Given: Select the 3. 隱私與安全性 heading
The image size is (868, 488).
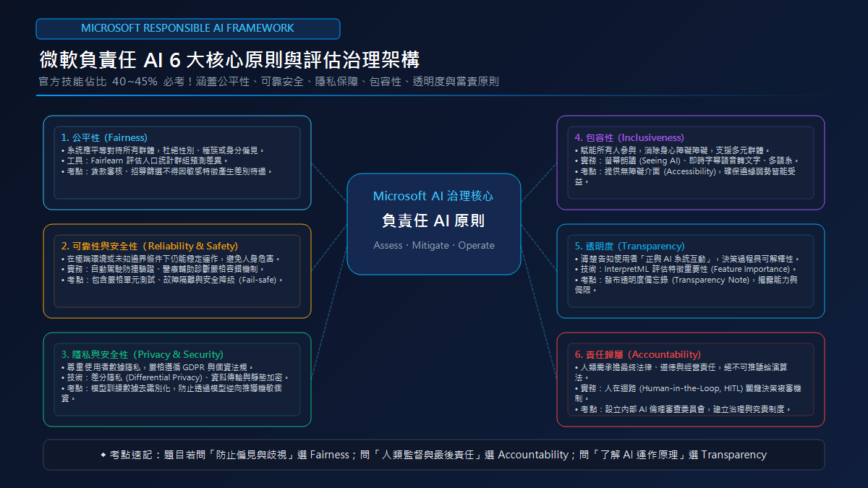Looking at the screenshot, I should 142,354.
